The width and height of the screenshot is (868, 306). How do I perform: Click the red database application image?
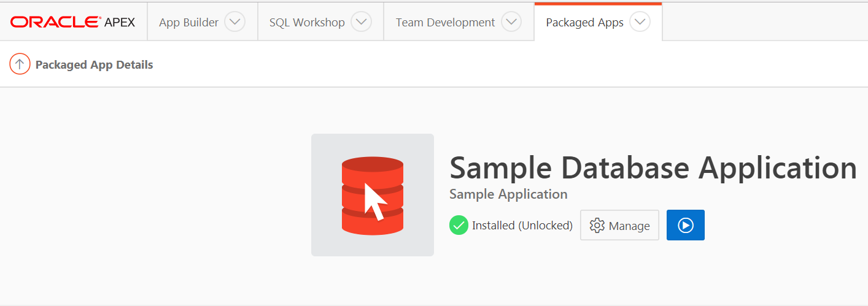pos(373,195)
